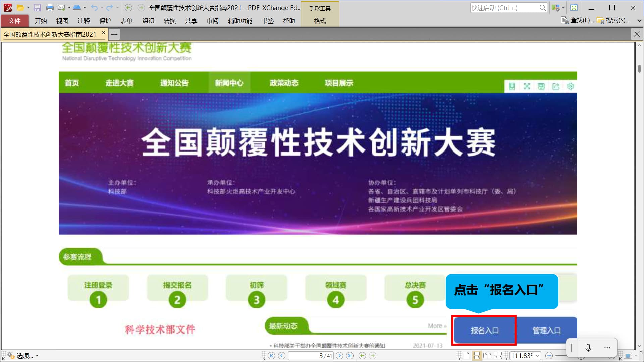The width and height of the screenshot is (644, 362).
Task: Jump to the last page
Action: [350, 356]
